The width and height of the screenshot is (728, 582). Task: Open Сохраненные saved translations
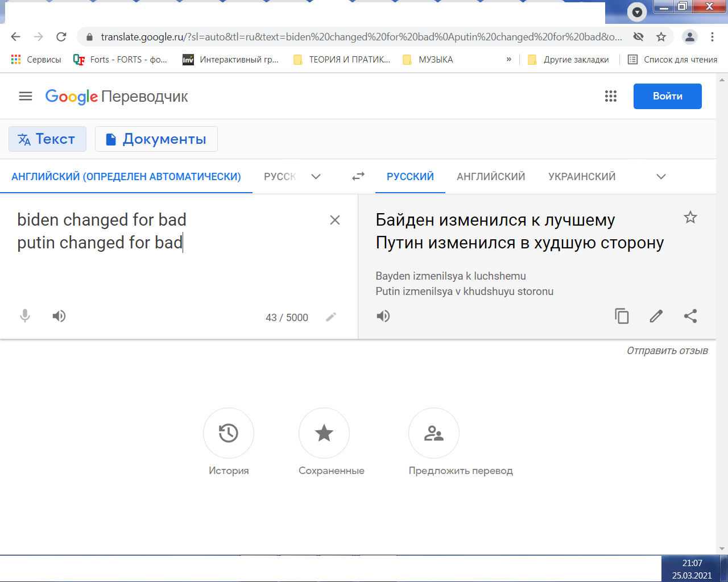pyautogui.click(x=324, y=433)
